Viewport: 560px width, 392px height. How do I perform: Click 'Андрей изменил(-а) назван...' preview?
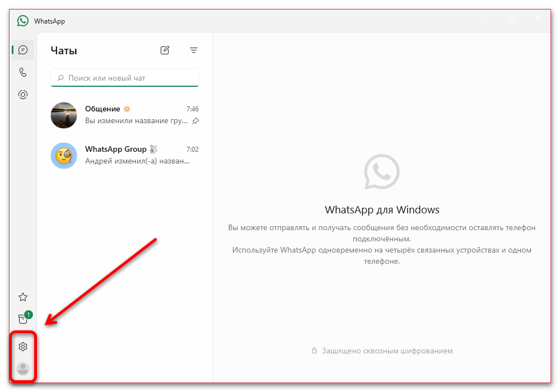pyautogui.click(x=137, y=161)
